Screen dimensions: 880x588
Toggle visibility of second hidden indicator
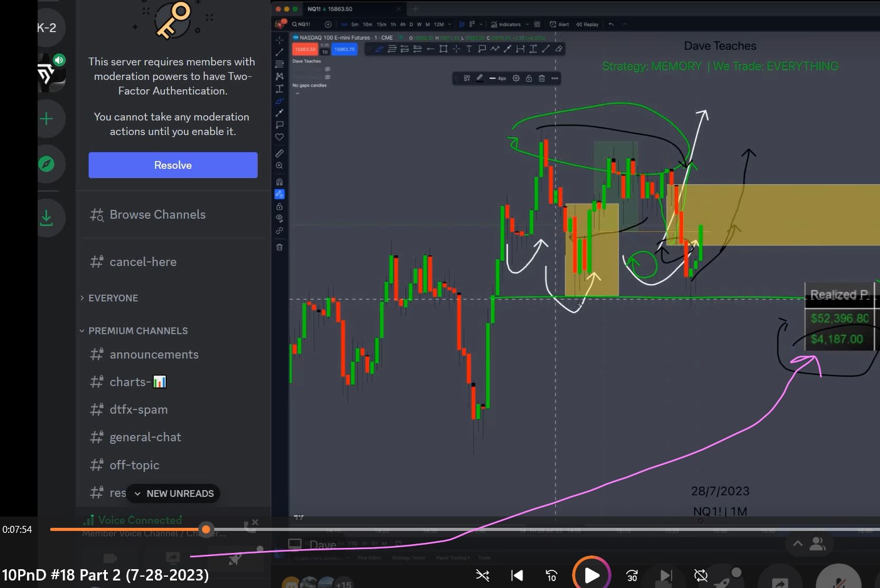[327, 77]
